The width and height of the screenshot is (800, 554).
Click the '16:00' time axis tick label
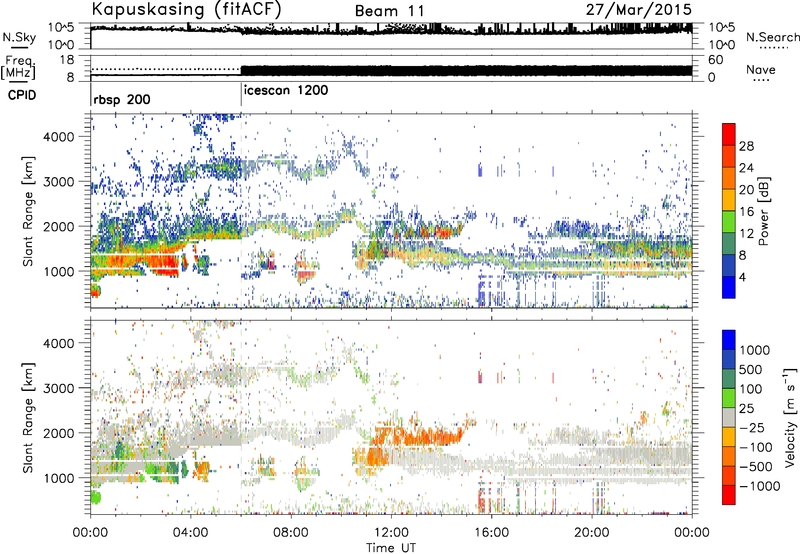[491, 532]
